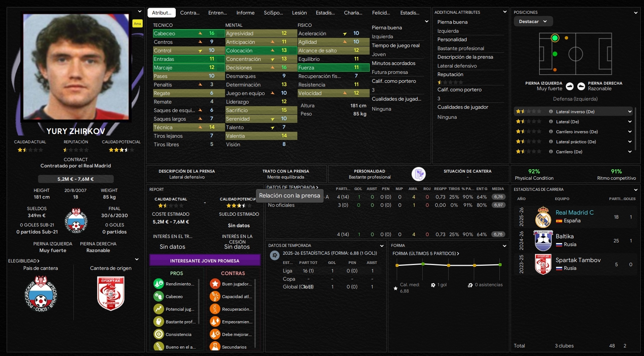Click the Bastante prof... pro icon
The height and width of the screenshot is (356, 644).
pos(159,322)
